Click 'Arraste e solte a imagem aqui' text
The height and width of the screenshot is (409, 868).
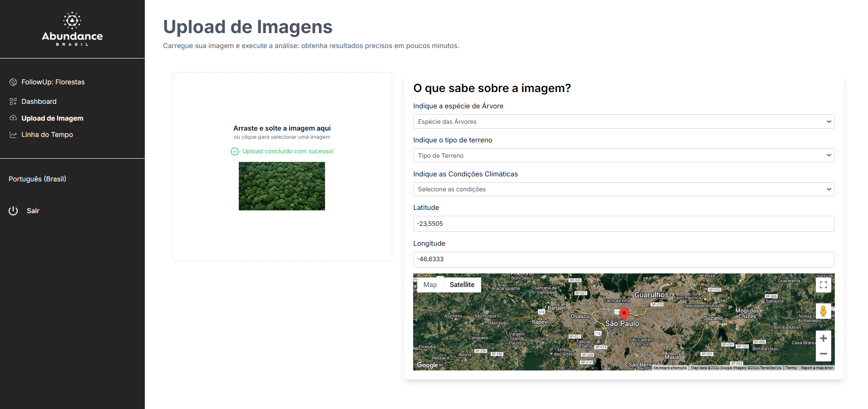282,128
